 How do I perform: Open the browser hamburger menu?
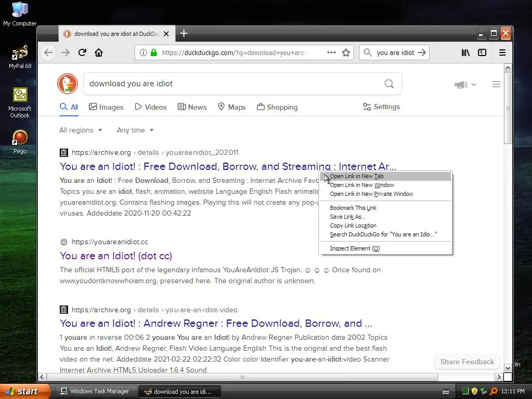pos(502,52)
